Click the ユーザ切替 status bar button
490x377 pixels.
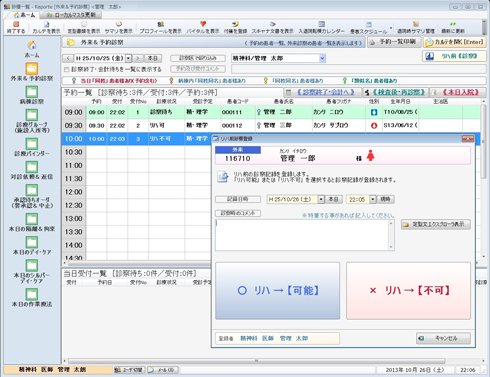coord(129,370)
